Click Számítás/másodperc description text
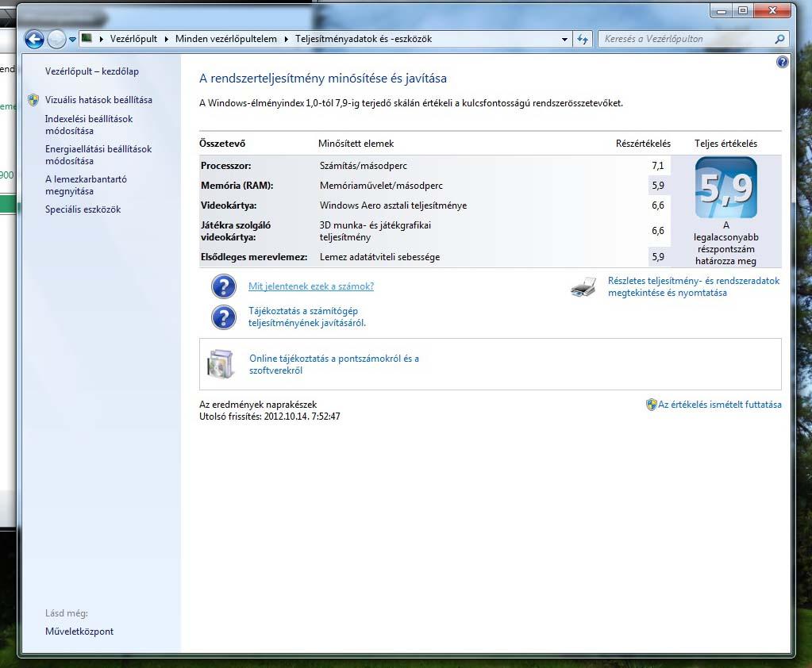The width and height of the screenshot is (812, 668). coord(364,166)
